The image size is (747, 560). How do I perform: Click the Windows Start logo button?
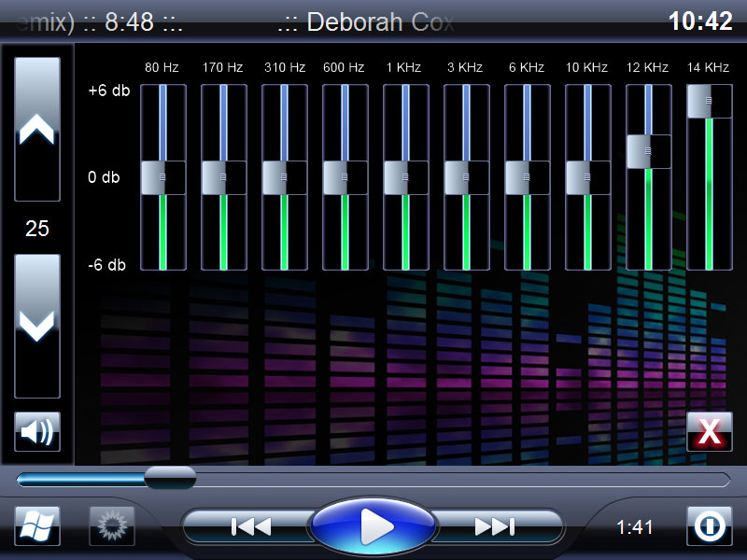[37, 526]
